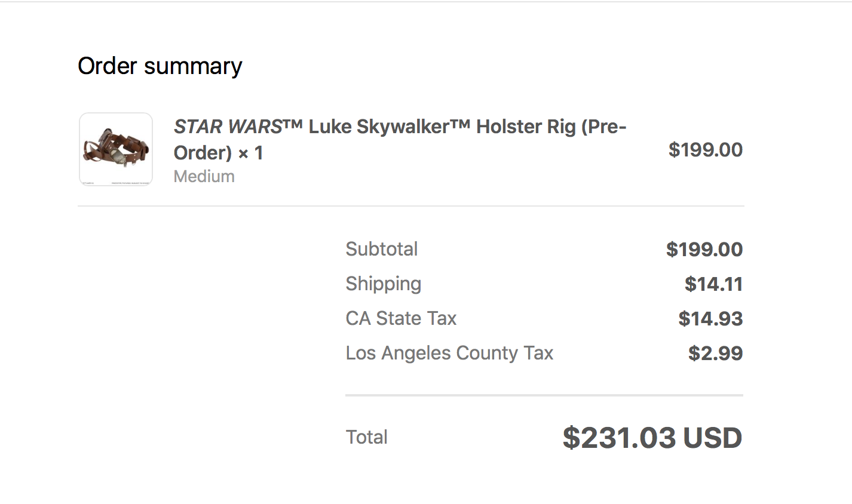Image resolution: width=852 pixels, height=504 pixels.
Task: Click the Total label
Action: (367, 437)
